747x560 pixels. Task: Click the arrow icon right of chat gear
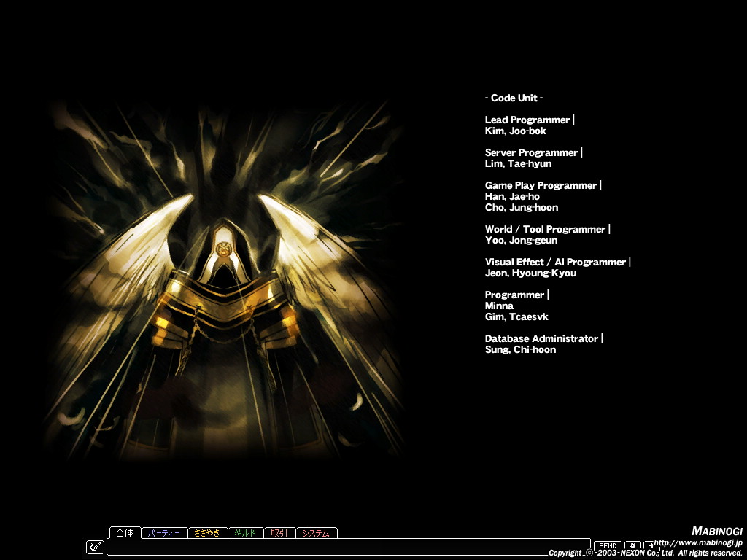[650, 545]
